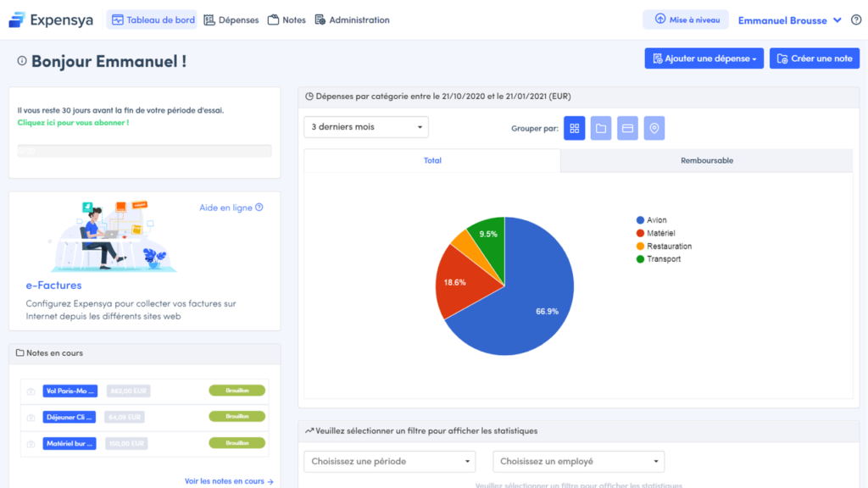Open the Déjeuner Cli... note
The width and height of the screenshot is (868, 488).
[70, 417]
